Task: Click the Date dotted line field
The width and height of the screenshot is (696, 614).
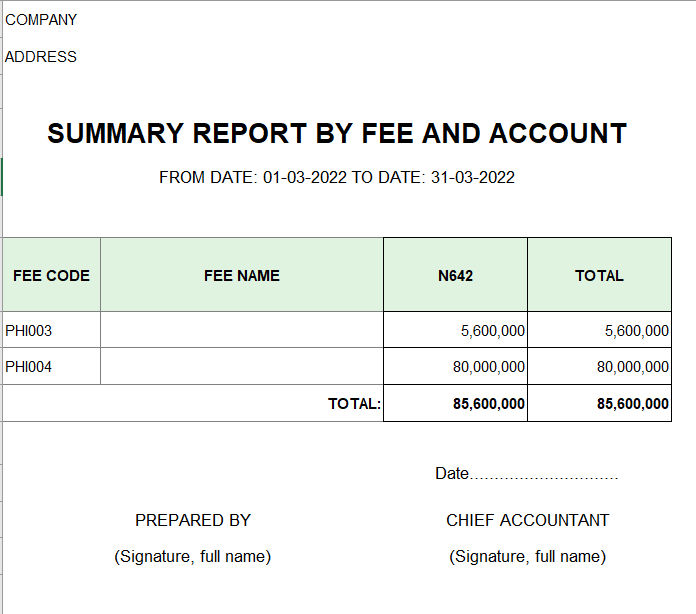Action: [526, 474]
